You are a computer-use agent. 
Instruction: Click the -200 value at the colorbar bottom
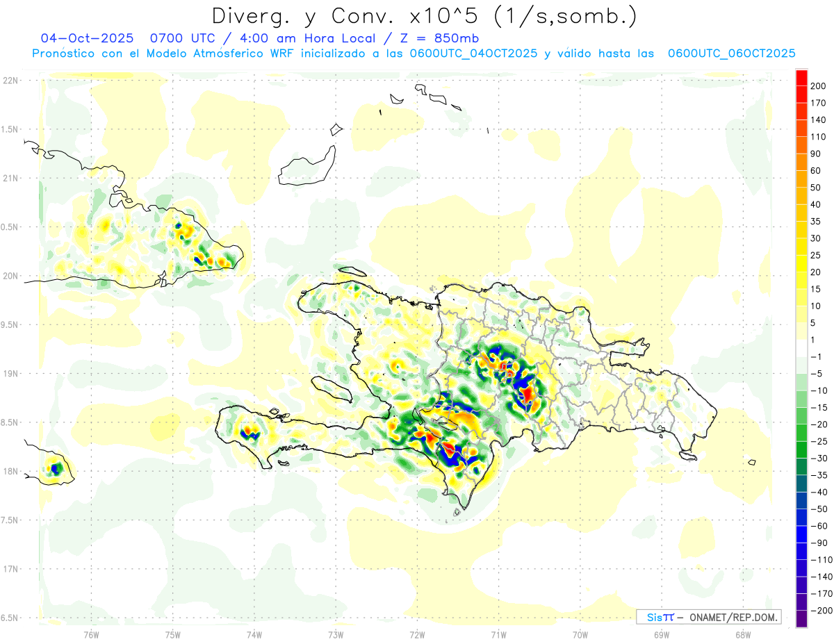(x=821, y=611)
